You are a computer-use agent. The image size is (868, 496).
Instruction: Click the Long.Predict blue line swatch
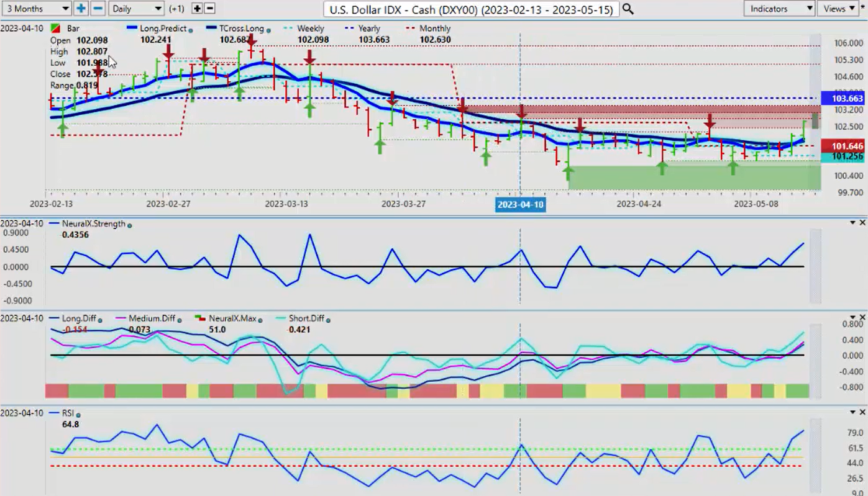tap(132, 29)
